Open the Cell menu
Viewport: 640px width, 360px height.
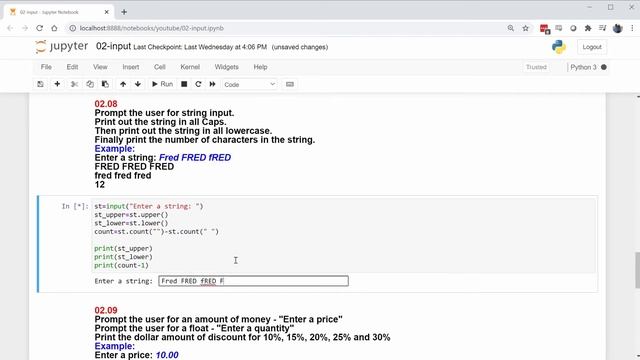(x=160, y=67)
